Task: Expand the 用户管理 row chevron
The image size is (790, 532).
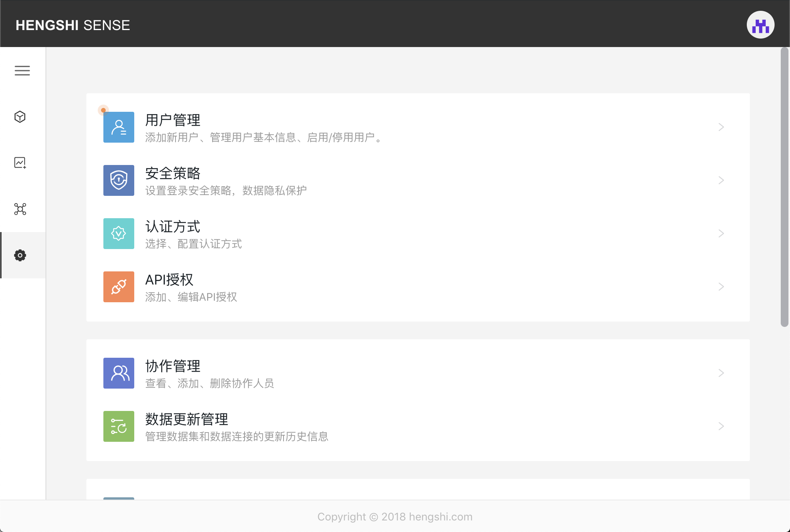Action: pos(721,127)
